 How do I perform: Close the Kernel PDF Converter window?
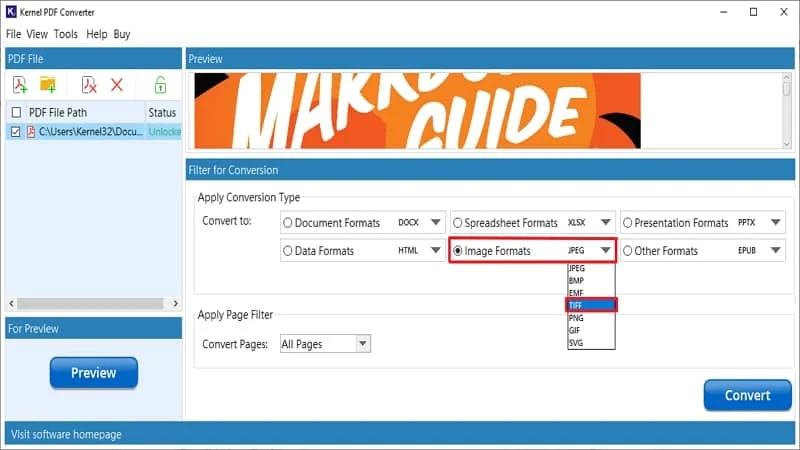coord(784,12)
